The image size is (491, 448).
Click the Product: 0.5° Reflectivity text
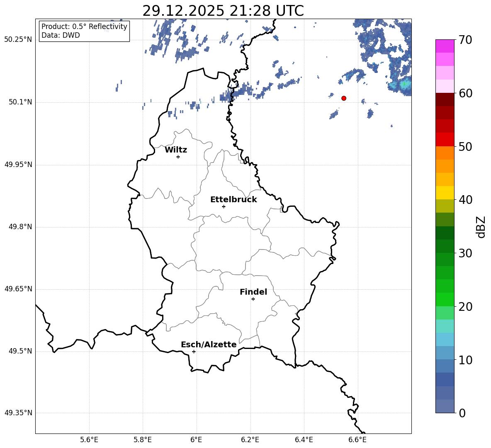click(84, 26)
